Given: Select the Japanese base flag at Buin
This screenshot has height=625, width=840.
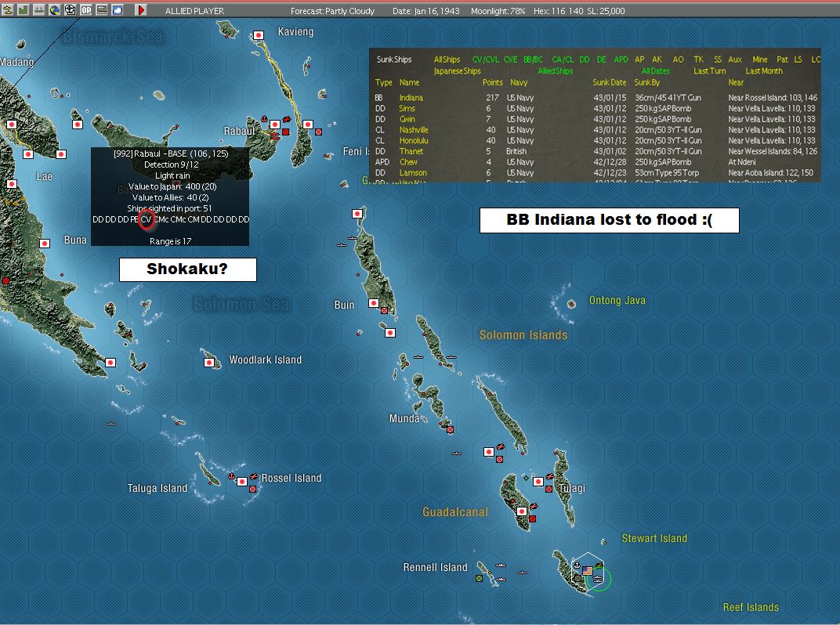Looking at the screenshot, I should point(374,303).
